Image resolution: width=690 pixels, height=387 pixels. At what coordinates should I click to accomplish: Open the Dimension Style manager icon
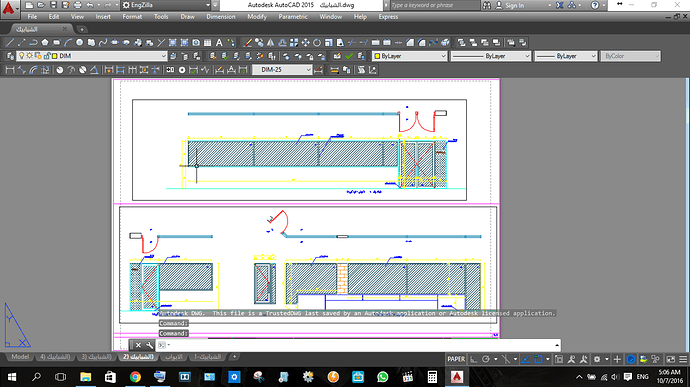[x=319, y=70]
